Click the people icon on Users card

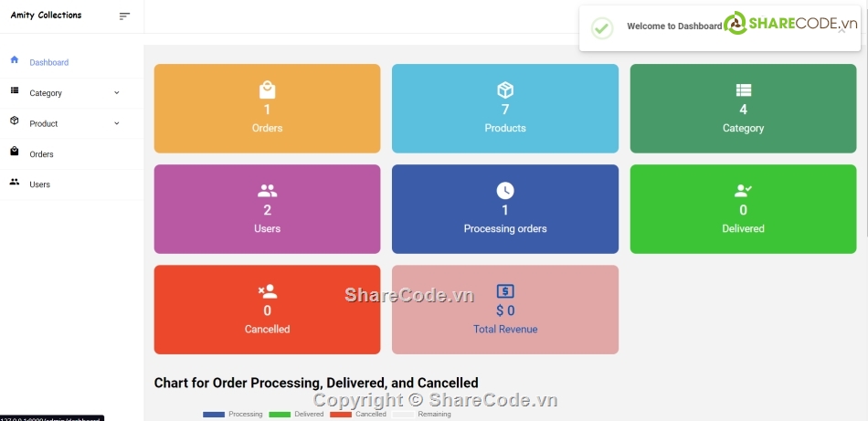click(x=267, y=191)
